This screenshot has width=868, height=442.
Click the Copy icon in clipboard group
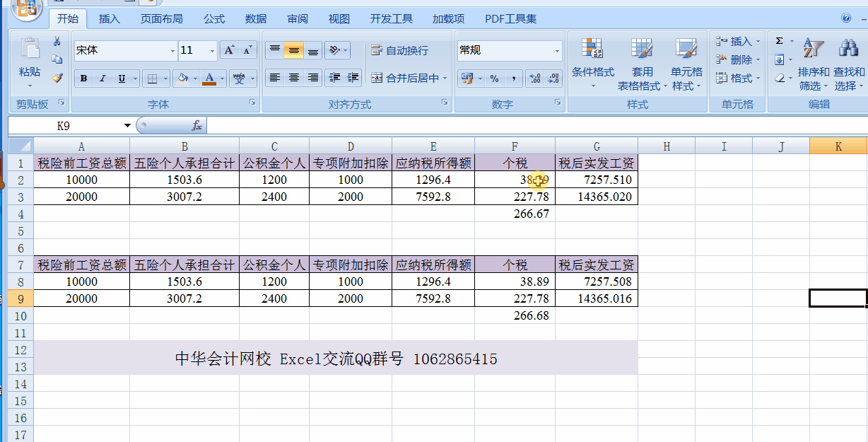pos(57,60)
